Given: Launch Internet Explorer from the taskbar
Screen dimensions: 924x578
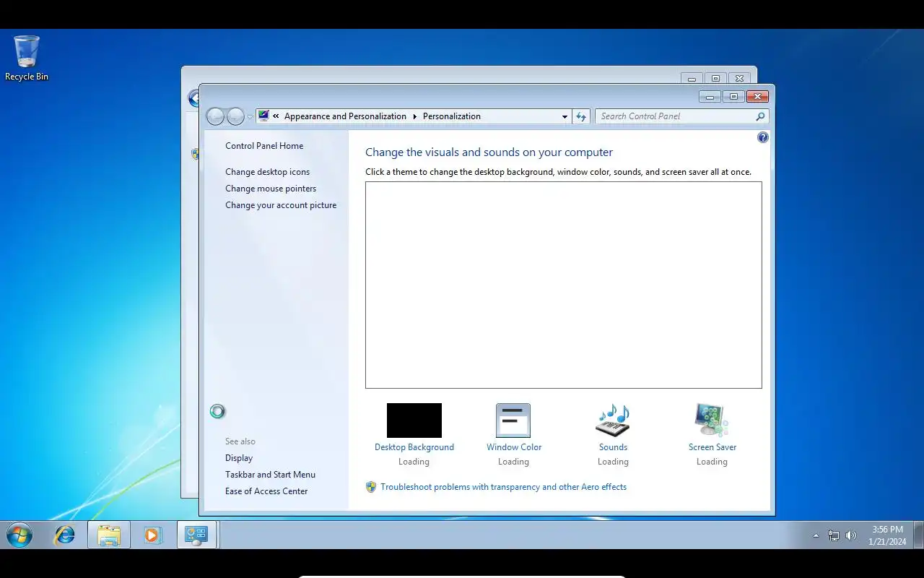Looking at the screenshot, I should click(65, 535).
